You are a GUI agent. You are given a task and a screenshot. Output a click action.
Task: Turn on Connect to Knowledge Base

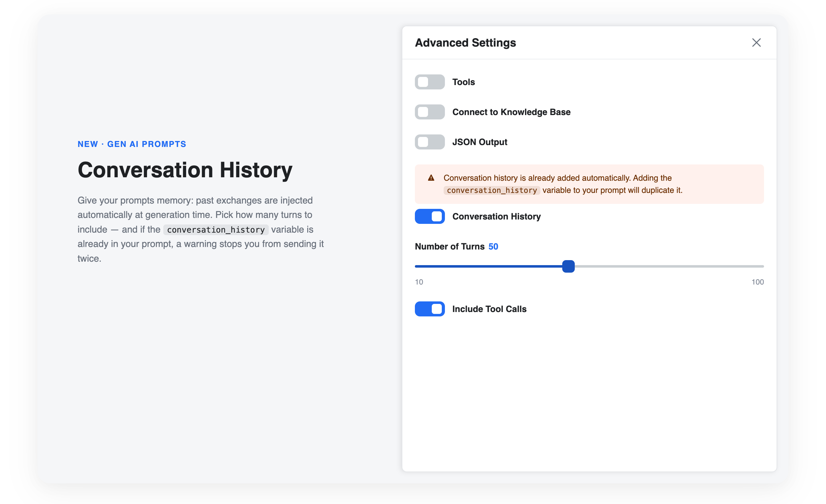click(429, 112)
